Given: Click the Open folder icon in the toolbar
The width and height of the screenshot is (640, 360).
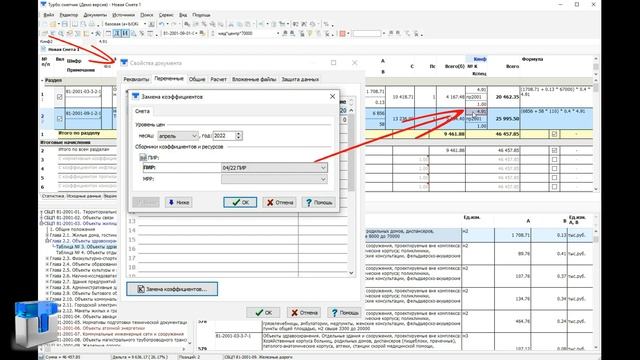Looking at the screenshot, I should pyautogui.click(x=53, y=24).
